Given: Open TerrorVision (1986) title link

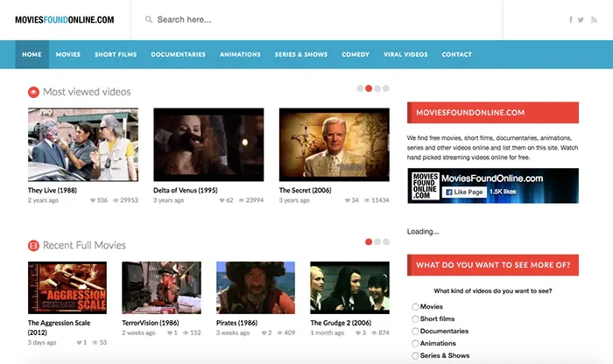Looking at the screenshot, I should (151, 323).
